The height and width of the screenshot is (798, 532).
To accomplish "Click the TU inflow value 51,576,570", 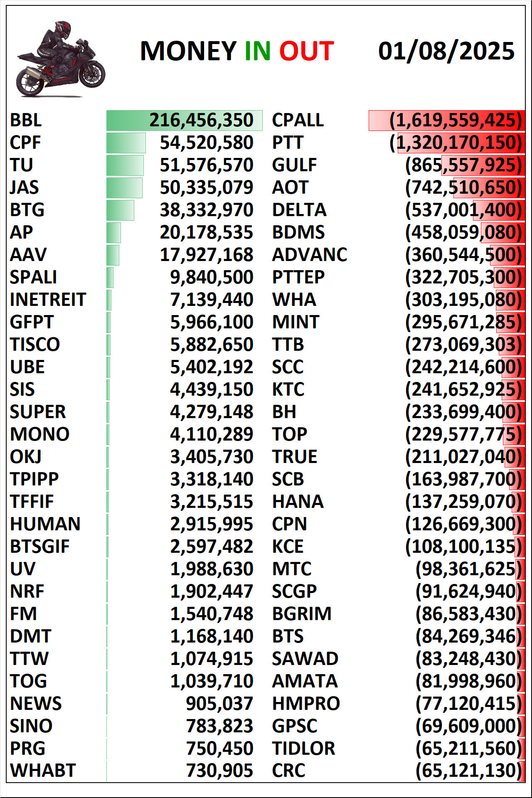I will click(207, 165).
